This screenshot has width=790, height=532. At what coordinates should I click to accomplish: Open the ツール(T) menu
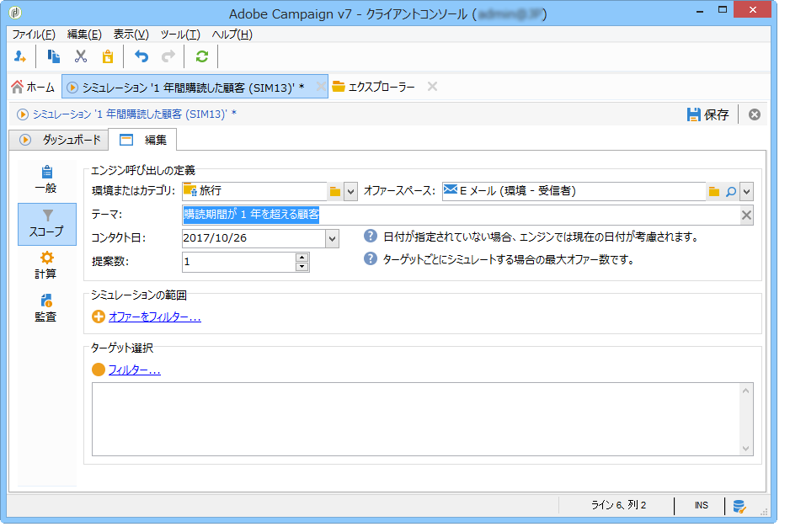pos(180,35)
